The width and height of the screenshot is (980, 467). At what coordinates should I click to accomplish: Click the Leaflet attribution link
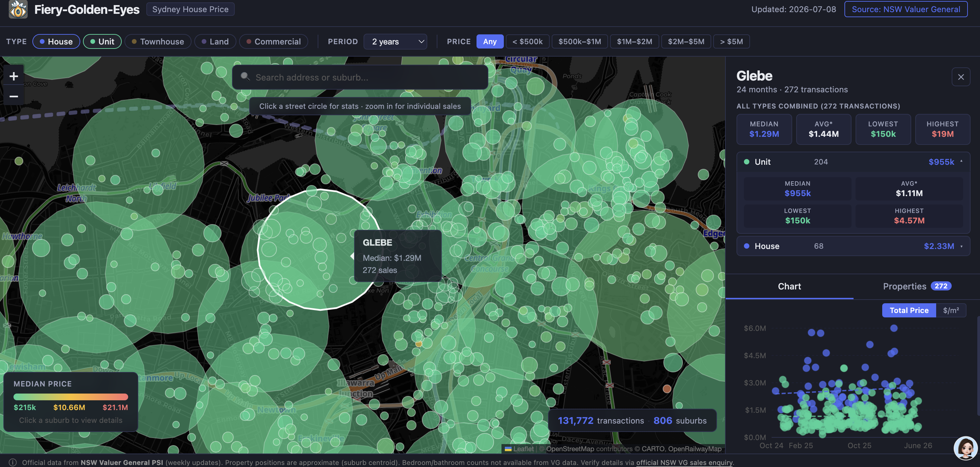[519, 449]
